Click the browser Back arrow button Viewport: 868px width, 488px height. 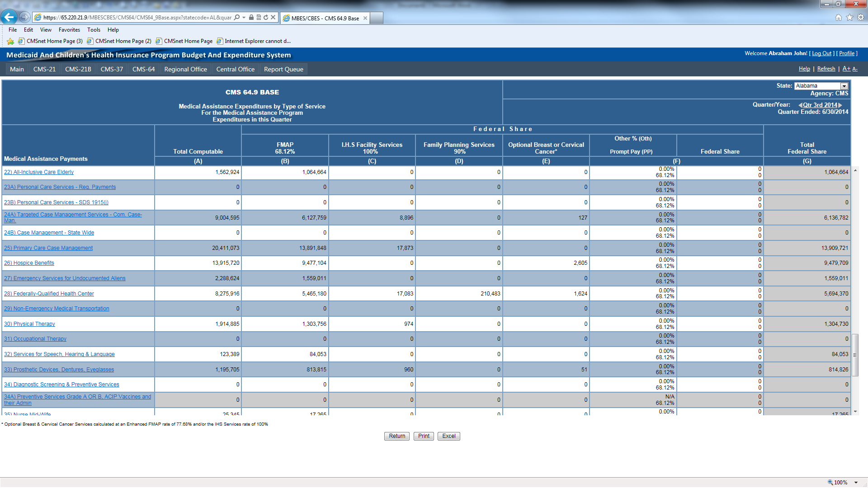pos(9,17)
